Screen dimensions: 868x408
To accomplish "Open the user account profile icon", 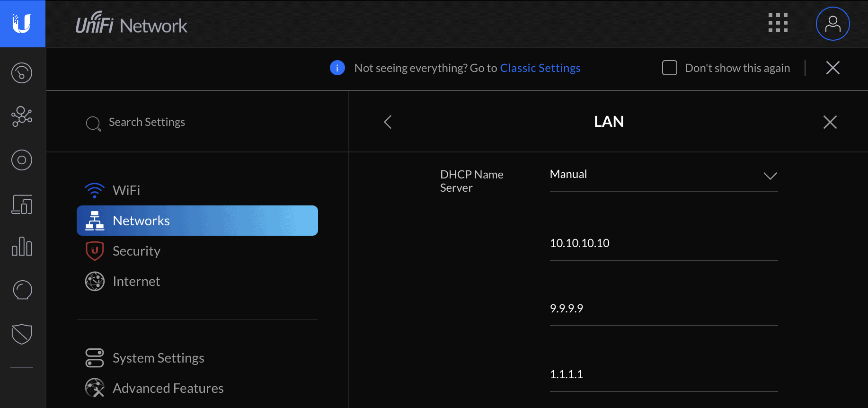I will tap(833, 24).
